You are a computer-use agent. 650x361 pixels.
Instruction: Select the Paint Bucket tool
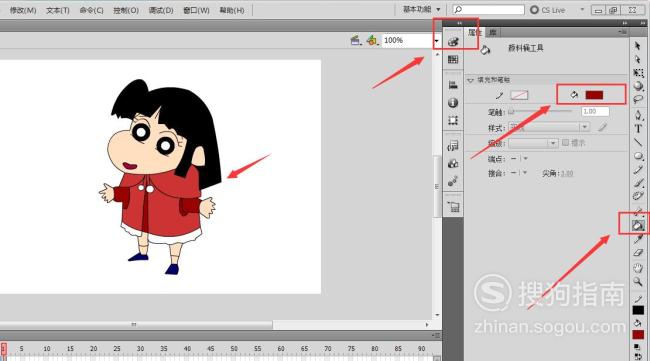pos(638,225)
